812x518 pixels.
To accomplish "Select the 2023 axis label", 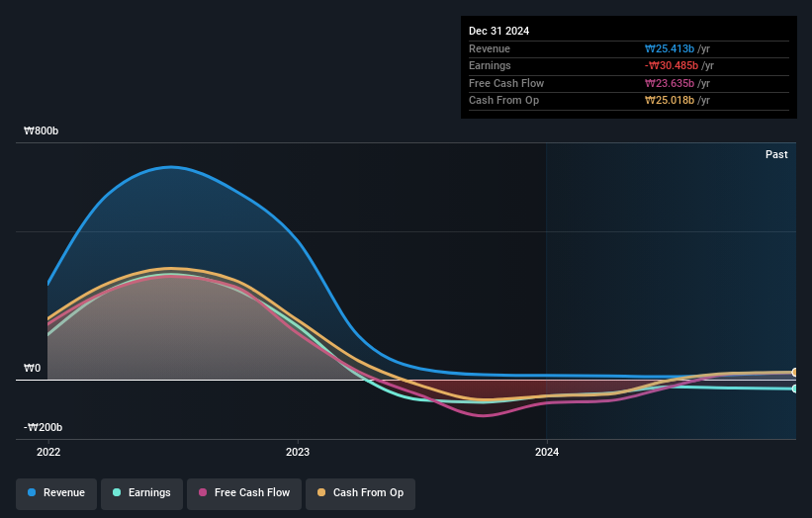I will coord(298,453).
